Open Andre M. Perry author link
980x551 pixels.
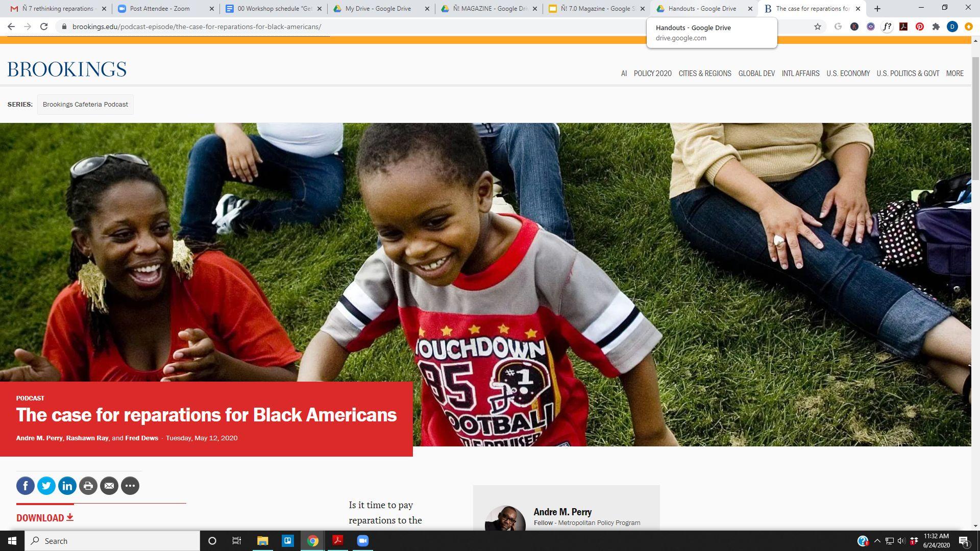tap(39, 438)
